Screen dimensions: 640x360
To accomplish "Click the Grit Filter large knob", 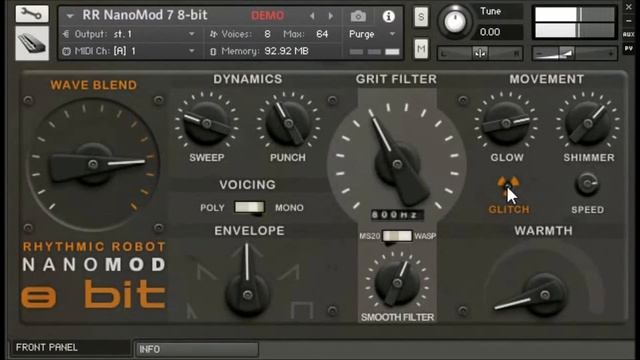I will (397, 164).
